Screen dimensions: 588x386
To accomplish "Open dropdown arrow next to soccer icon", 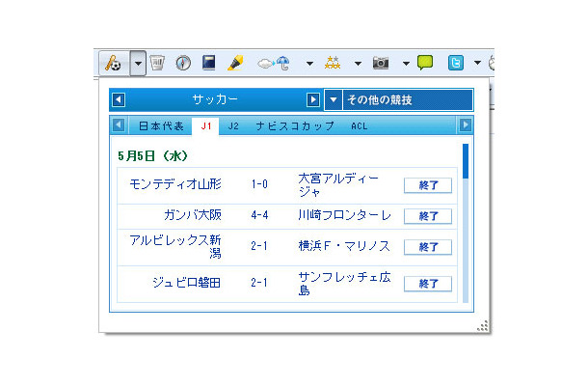I will (138, 63).
